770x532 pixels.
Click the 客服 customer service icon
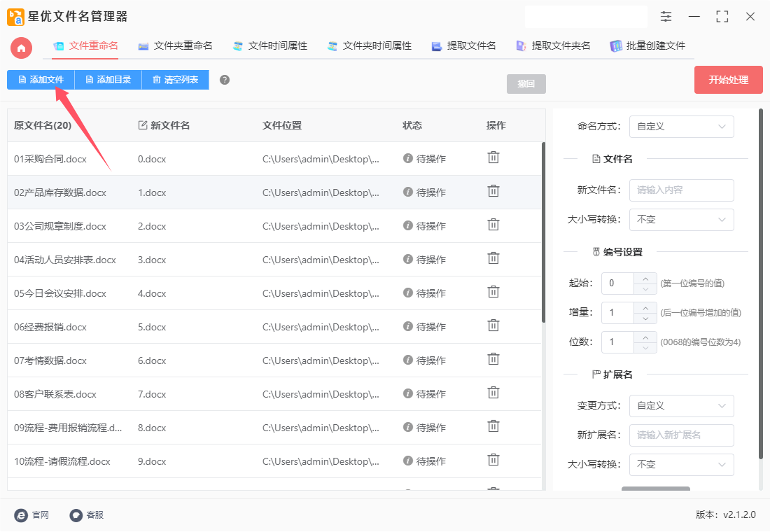pyautogui.click(x=76, y=514)
